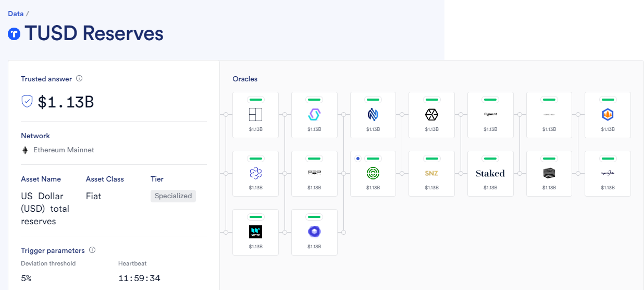
Task: Select the P2P oracle node card
Action: click(x=314, y=174)
